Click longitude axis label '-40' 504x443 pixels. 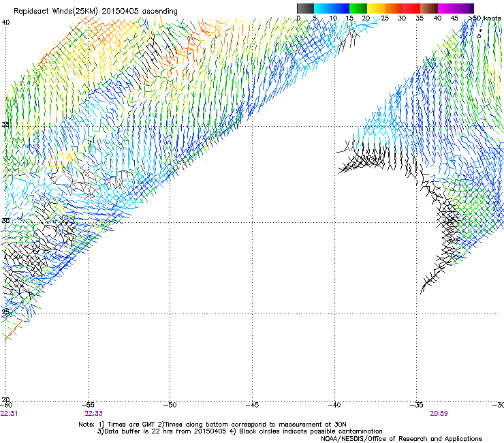[x=334, y=405]
